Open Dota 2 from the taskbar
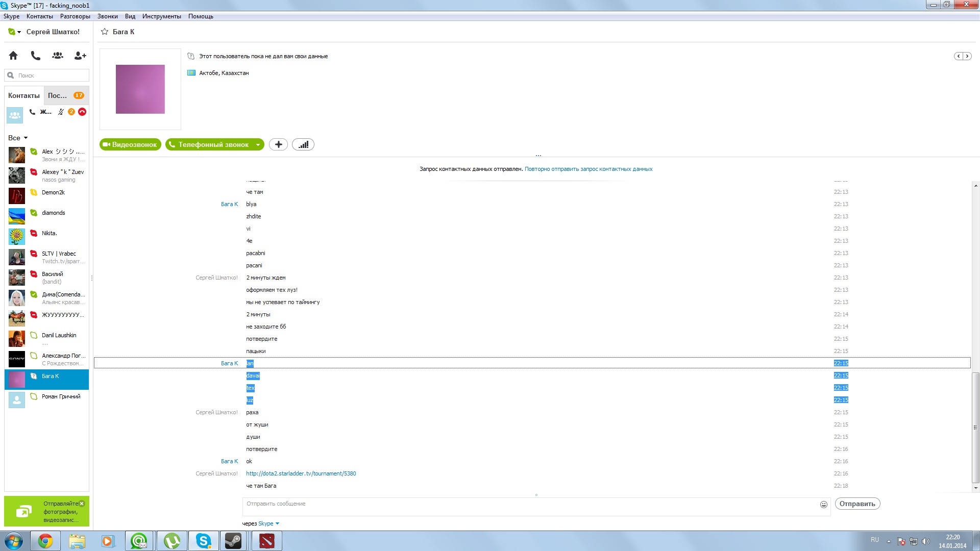This screenshot has height=551, width=980. (x=266, y=541)
